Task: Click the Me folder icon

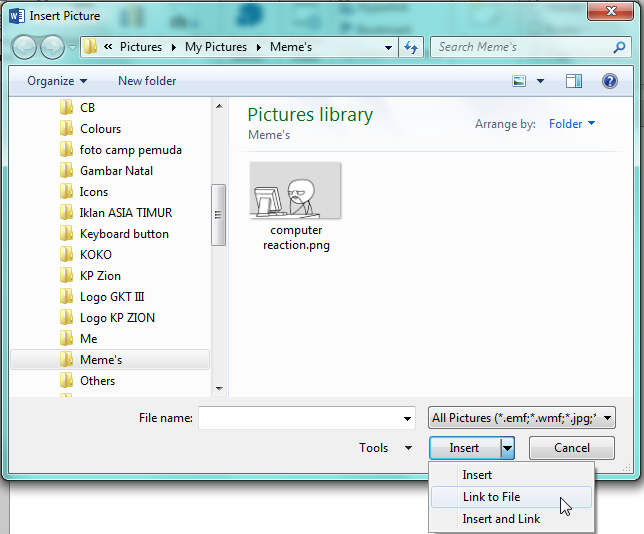Action: (x=66, y=338)
